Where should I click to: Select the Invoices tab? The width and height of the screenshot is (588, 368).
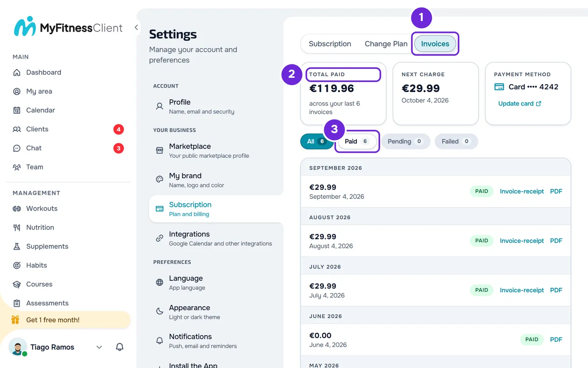(435, 44)
